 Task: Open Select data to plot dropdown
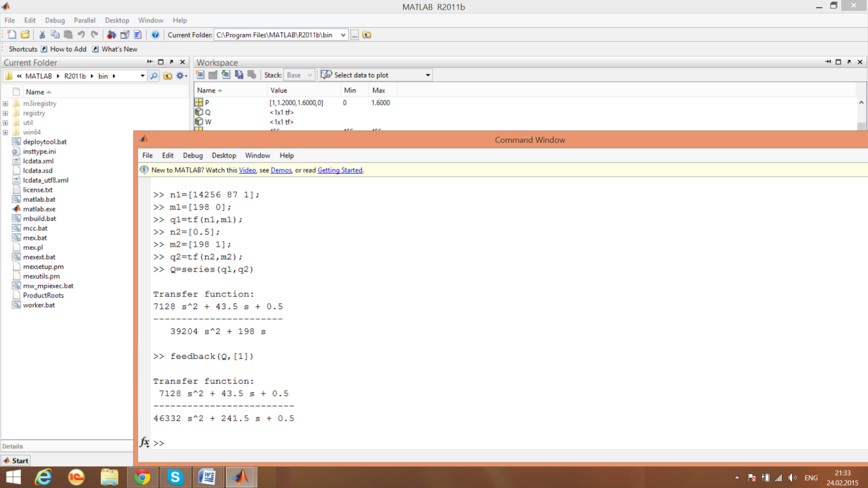tap(428, 75)
